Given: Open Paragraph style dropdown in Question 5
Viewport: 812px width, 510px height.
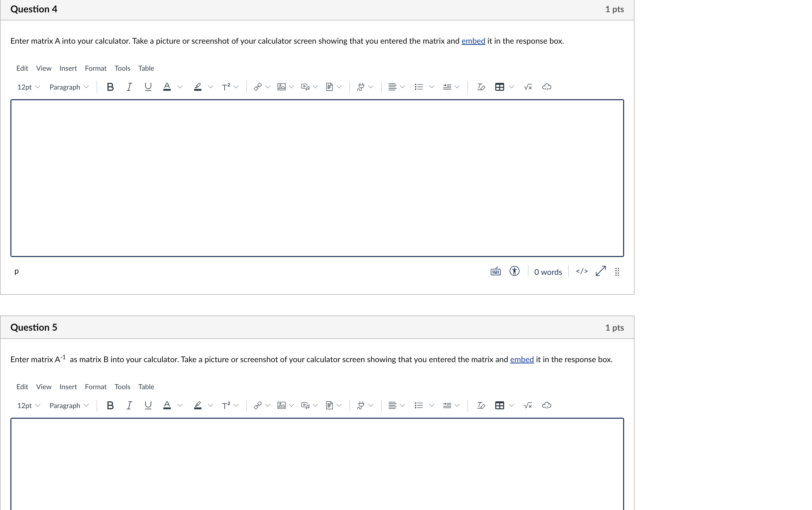Looking at the screenshot, I should pyautogui.click(x=69, y=405).
